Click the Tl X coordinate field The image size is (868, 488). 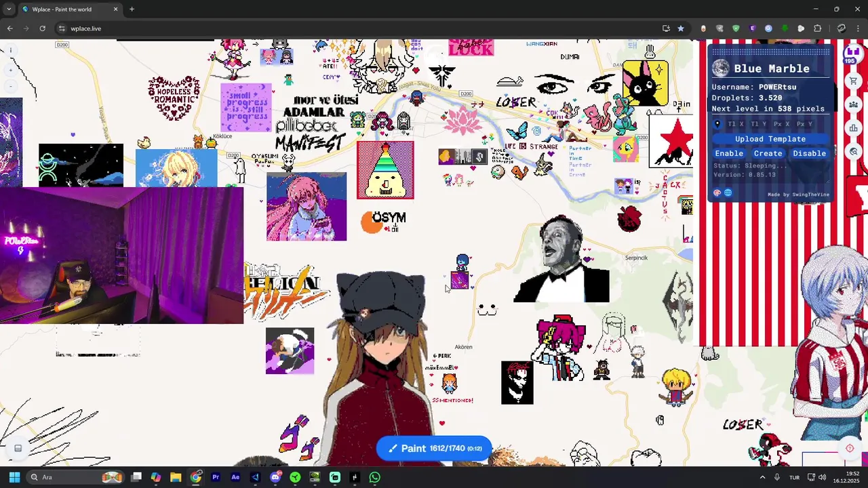(736, 124)
